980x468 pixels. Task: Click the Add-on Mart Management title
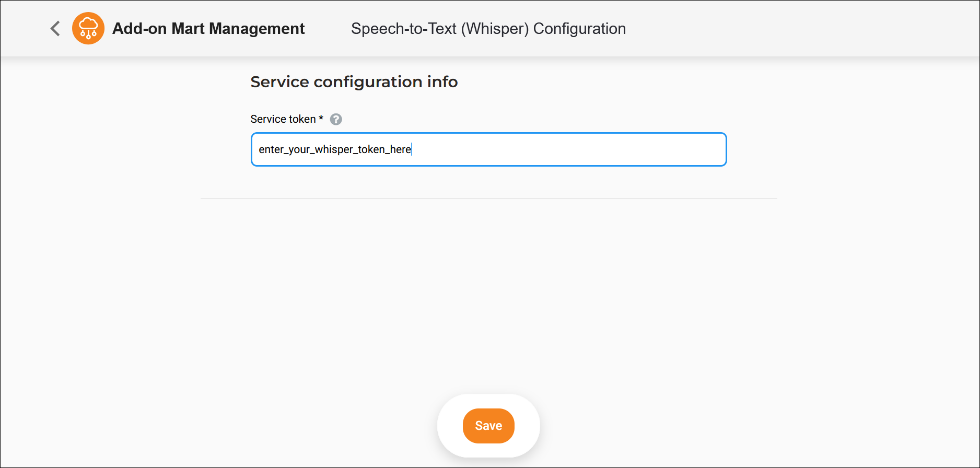click(208, 28)
